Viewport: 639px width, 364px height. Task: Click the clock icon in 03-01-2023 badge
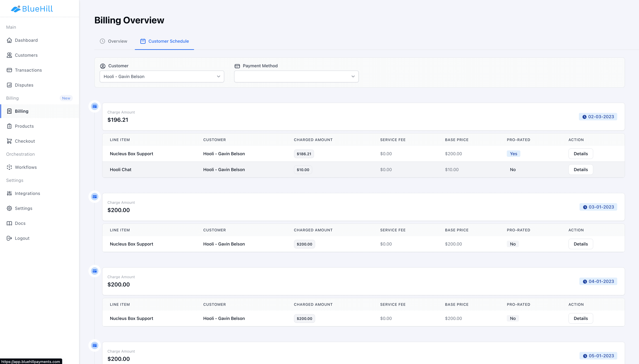pyautogui.click(x=585, y=207)
